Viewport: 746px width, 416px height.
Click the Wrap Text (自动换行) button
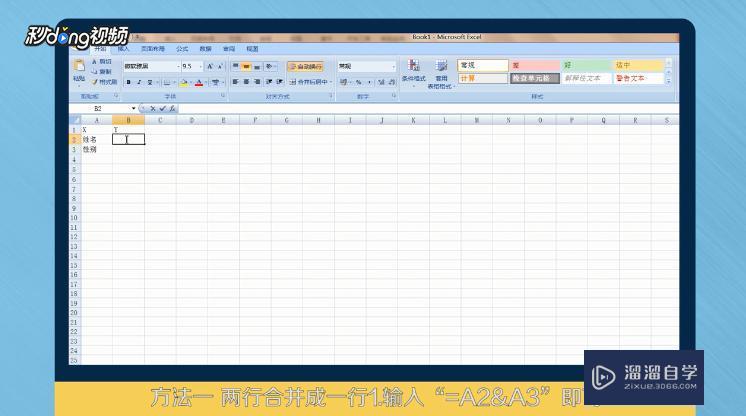tap(305, 66)
